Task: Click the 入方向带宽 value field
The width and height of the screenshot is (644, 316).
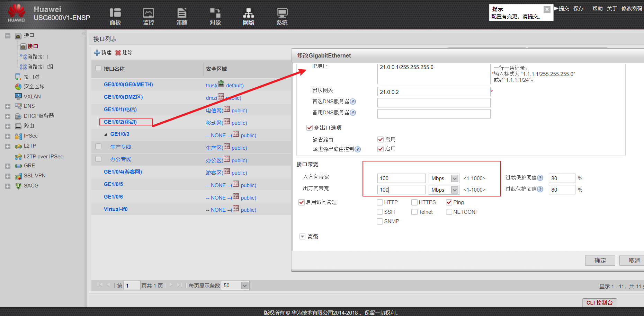Action: coord(401,178)
